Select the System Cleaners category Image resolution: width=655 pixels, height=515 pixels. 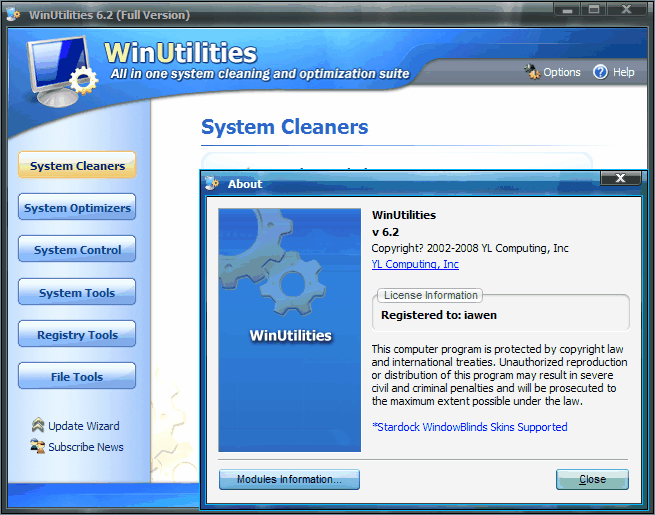(x=77, y=166)
